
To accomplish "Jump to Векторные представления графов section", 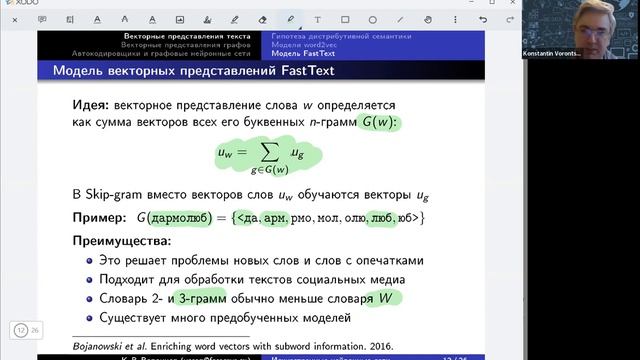I will tap(186, 45).
